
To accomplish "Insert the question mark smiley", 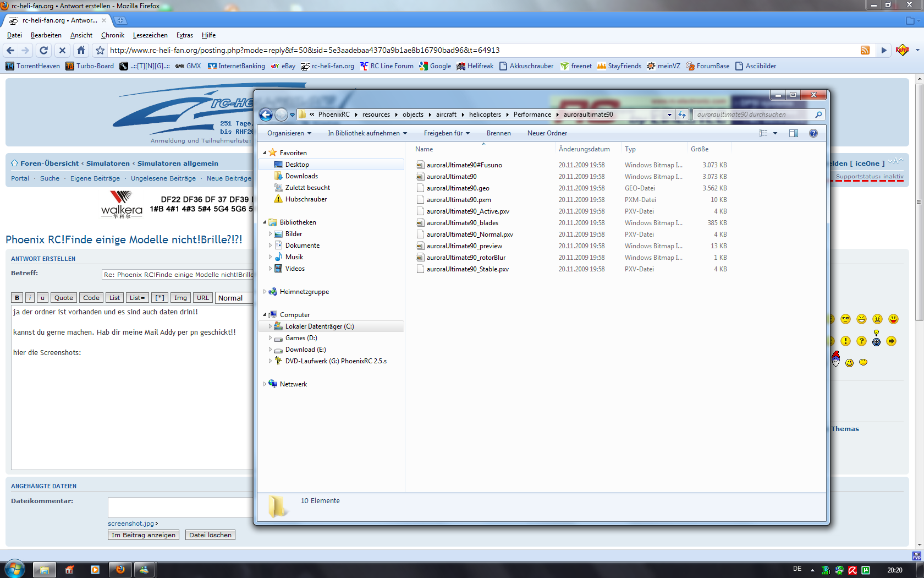I will (x=861, y=341).
